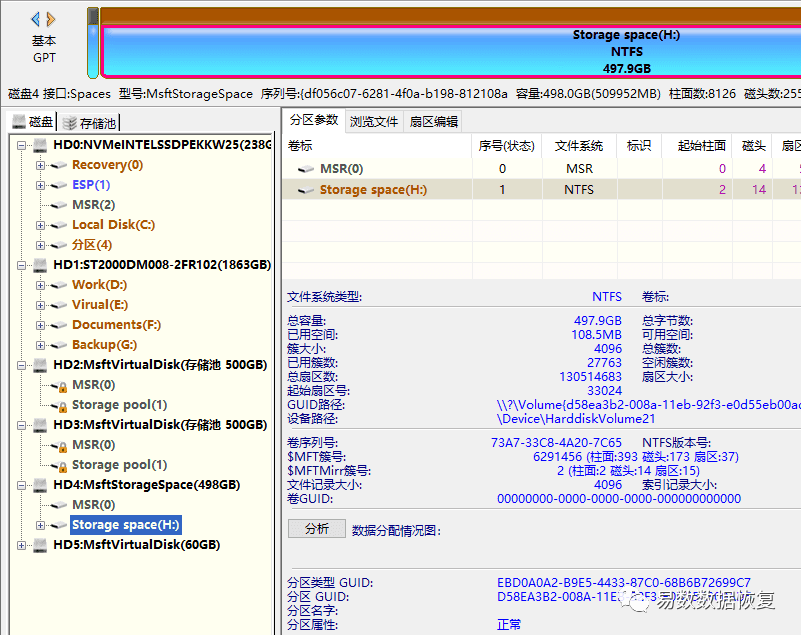This screenshot has width=801, height=635.
Task: Expand the Storage space(H:) tree node
Action: click(40, 525)
